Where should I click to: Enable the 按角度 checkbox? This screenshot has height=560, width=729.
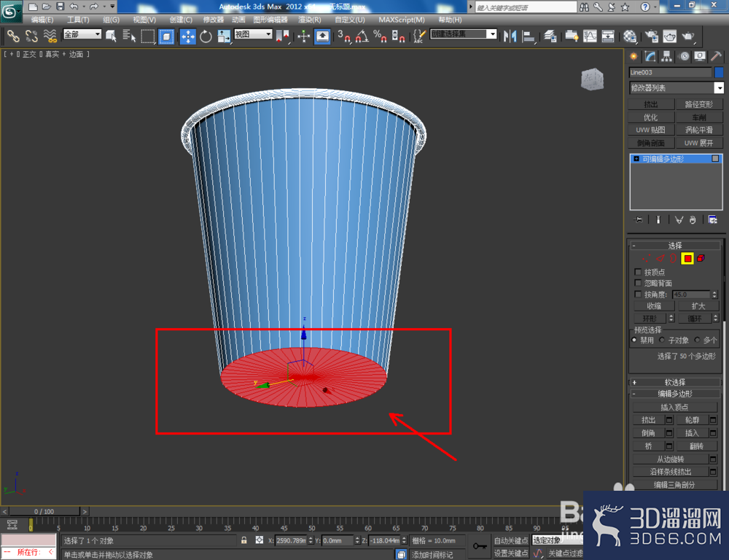click(x=638, y=294)
